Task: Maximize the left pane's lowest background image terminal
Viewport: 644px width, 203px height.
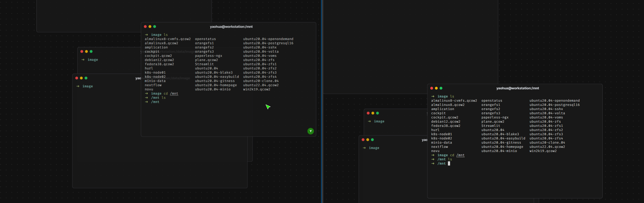Action: click(86, 78)
